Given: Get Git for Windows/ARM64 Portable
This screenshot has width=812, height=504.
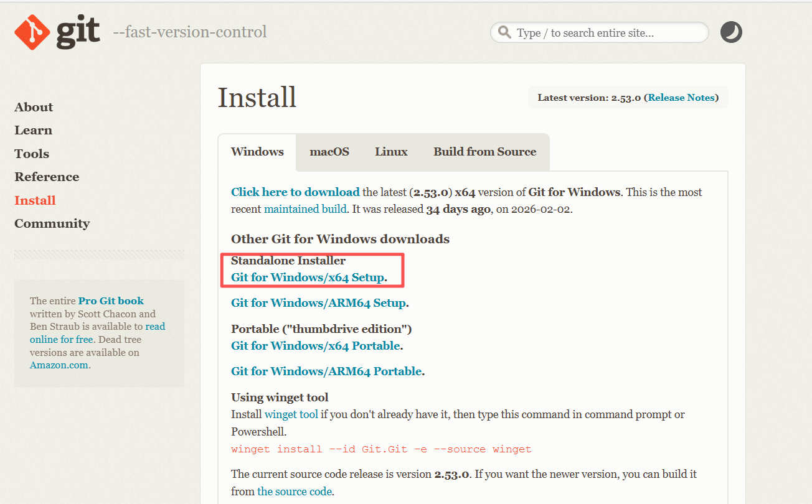Looking at the screenshot, I should point(326,371).
